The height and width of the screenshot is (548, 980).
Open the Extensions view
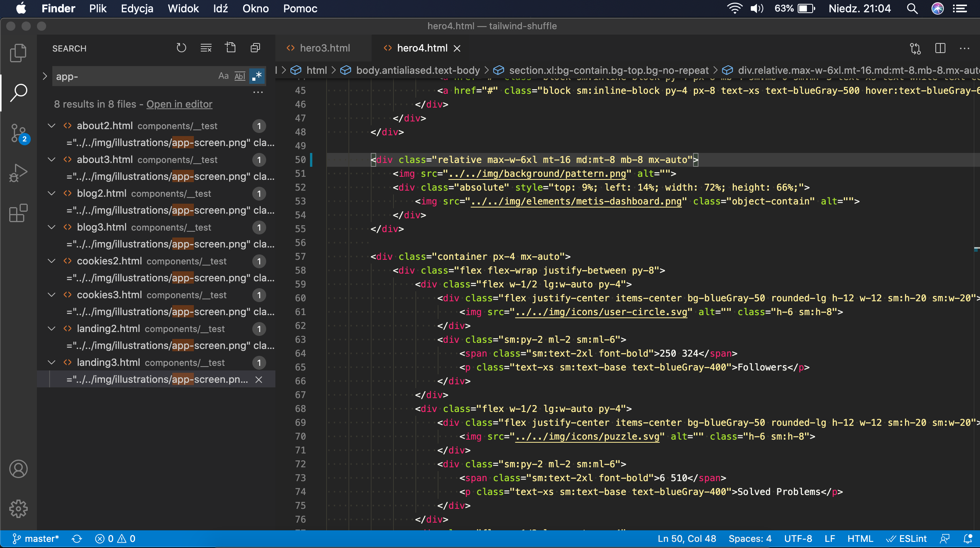tap(18, 213)
